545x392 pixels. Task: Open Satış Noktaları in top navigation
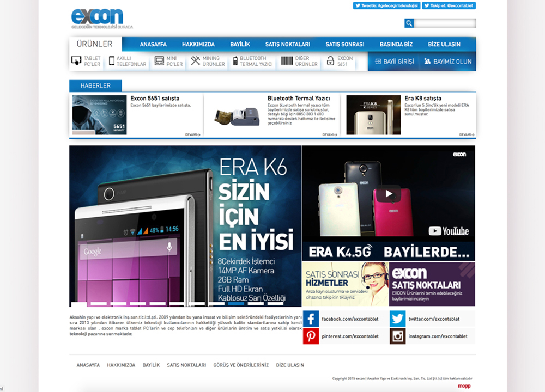287,44
